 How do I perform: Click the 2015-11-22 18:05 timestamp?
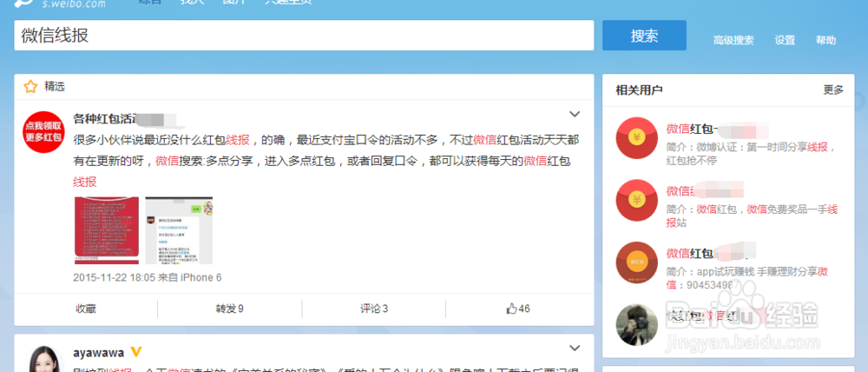click(x=114, y=277)
